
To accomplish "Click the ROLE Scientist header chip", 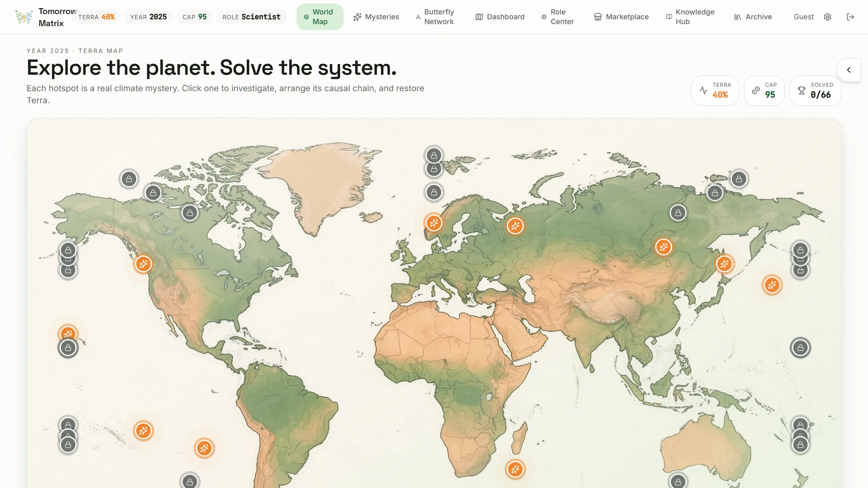I will (252, 17).
